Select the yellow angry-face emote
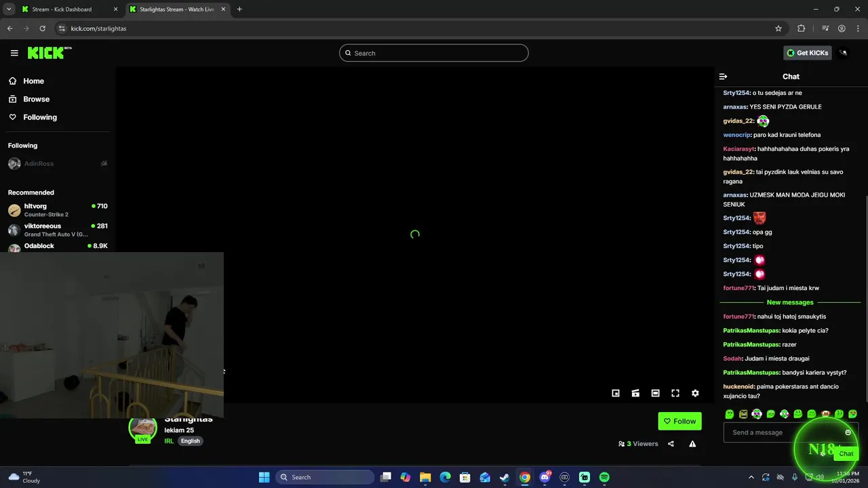This screenshot has width=868, height=488. [x=743, y=414]
